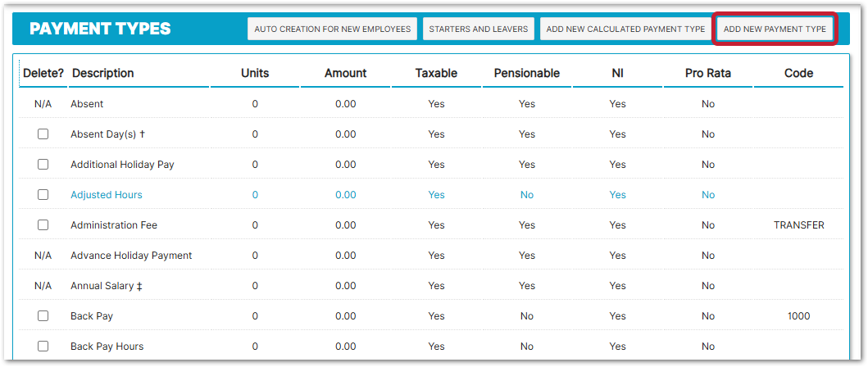Open Add New Calculated Payment Type
868x367 pixels.
tap(625, 29)
